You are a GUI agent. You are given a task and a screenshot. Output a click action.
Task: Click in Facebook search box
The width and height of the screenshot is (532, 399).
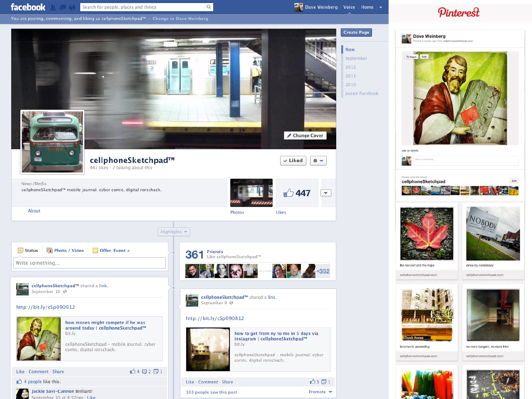click(x=143, y=7)
